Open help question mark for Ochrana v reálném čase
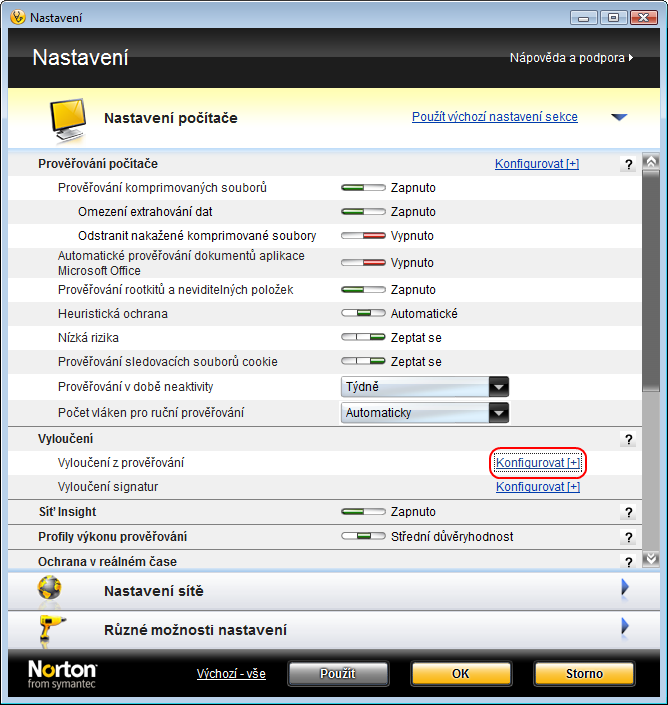The image size is (668, 705). coord(628,562)
